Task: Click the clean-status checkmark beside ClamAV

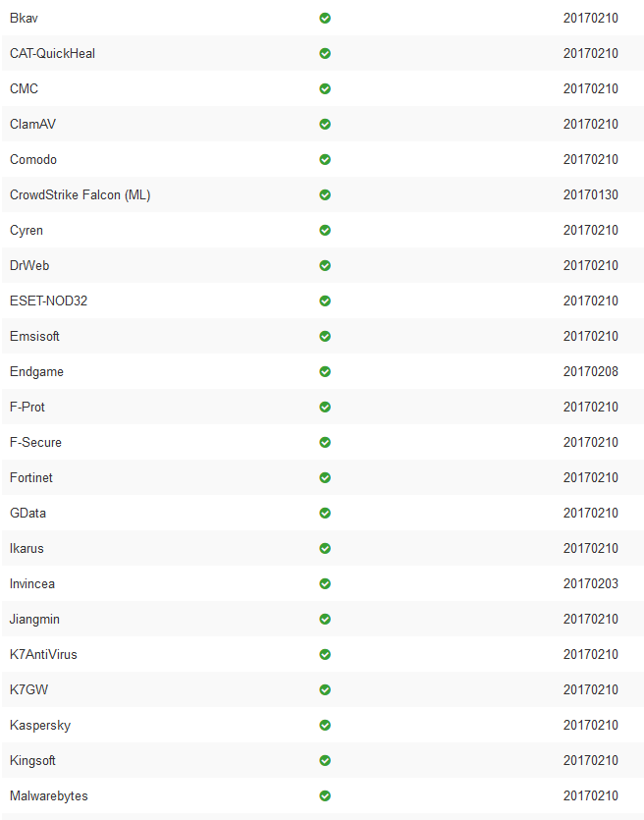Action: (x=325, y=124)
